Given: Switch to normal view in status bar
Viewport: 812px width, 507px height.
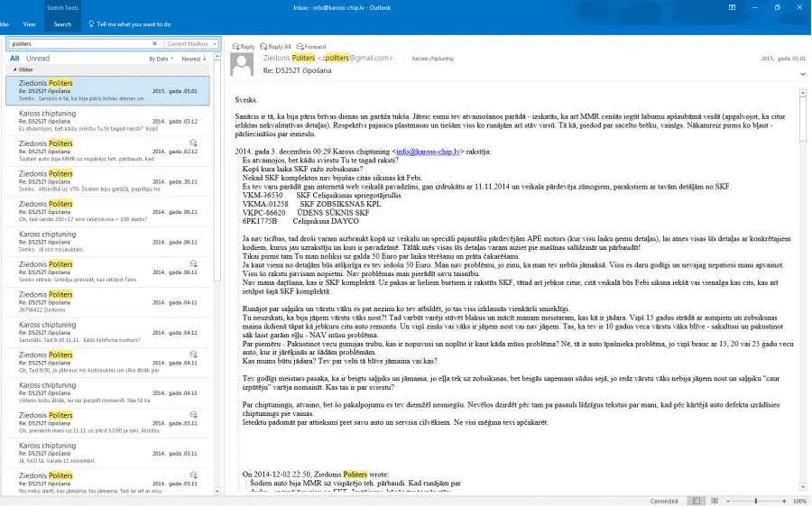Looking at the screenshot, I should 697,501.
